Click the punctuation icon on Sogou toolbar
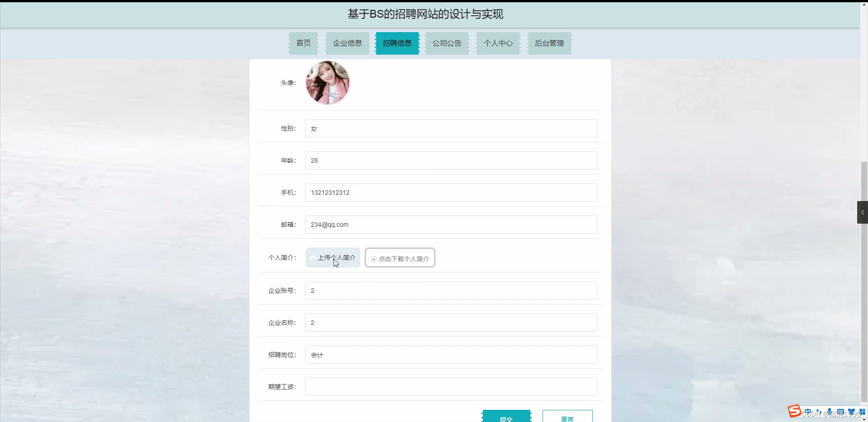Image resolution: width=868 pixels, height=422 pixels. 819,412
